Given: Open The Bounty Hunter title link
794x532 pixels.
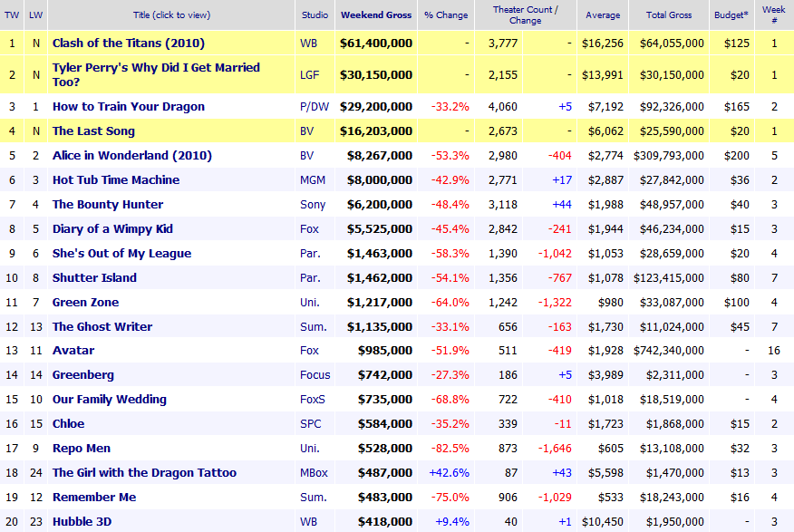Looking at the screenshot, I should [x=108, y=205].
